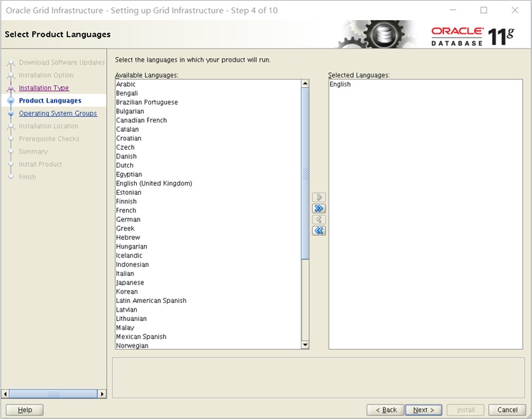Viewport: 532px width, 419px height.
Task: Click the Installation Type step marker icon
Action: (11, 88)
